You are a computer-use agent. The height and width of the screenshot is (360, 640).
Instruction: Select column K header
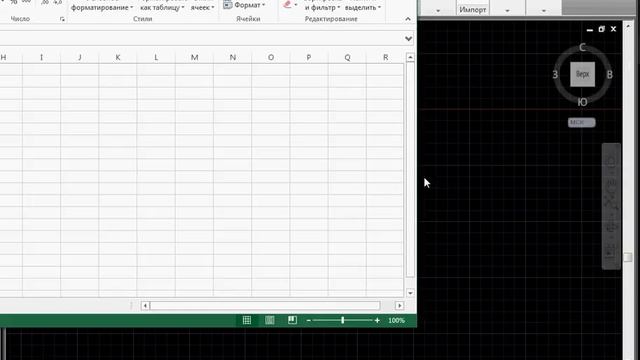click(x=118, y=58)
